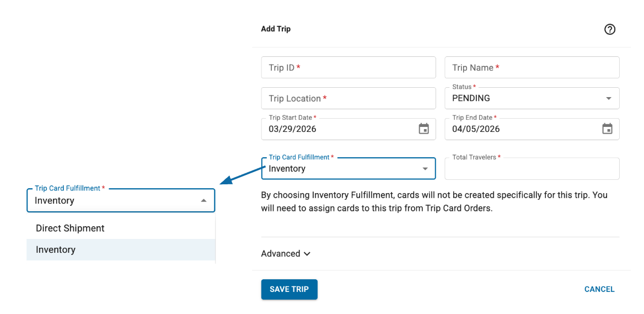Click the Trip Start Date value 03/29/2026
This screenshot has width=644, height=314.
293,129
